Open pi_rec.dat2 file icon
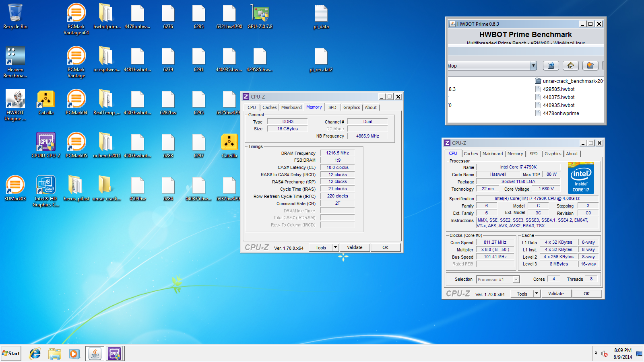 pos(321,59)
